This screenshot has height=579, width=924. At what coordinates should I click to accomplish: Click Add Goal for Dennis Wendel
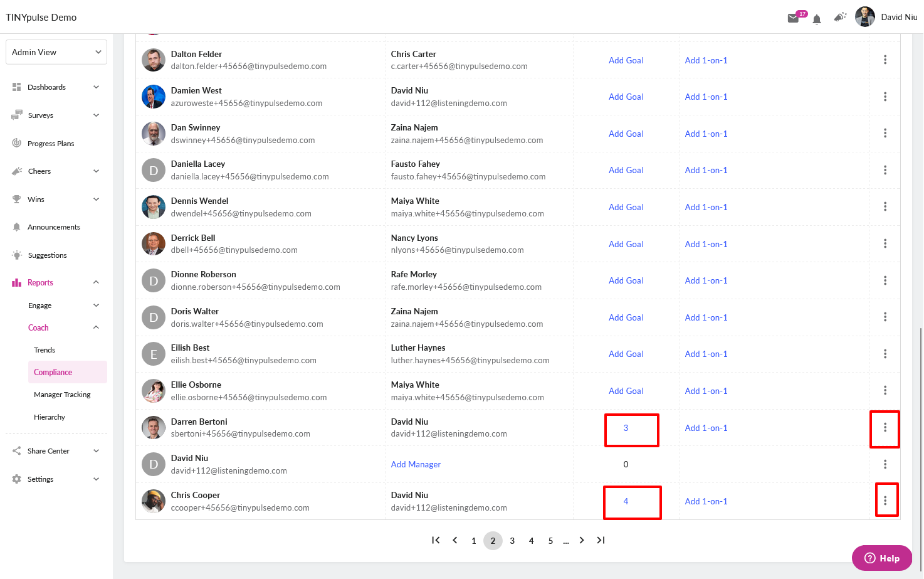click(626, 207)
